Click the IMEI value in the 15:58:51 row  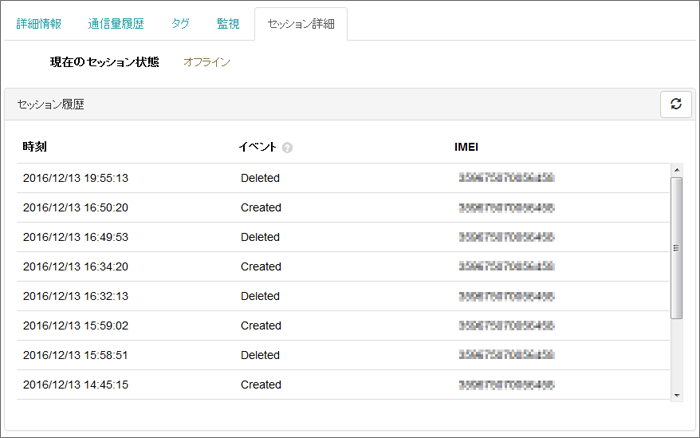[507, 355]
